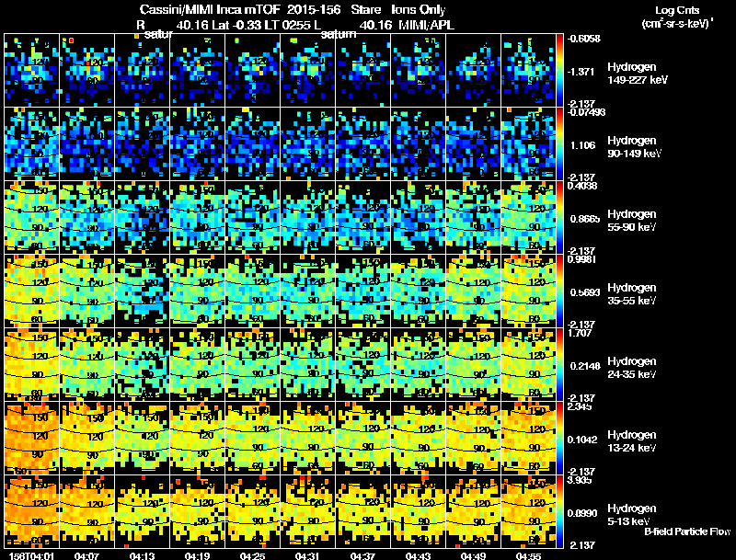
Task: Select the '04:07' time label
Action: pyautogui.click(x=86, y=555)
